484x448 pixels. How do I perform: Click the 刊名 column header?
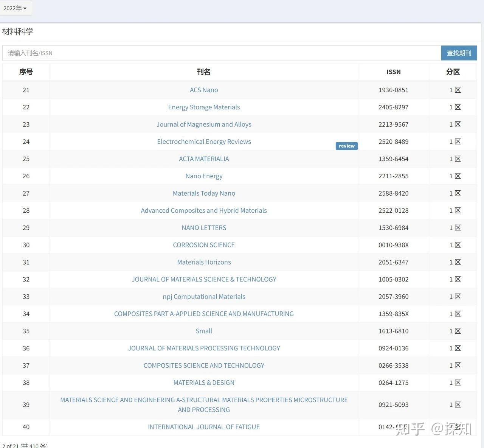point(204,72)
